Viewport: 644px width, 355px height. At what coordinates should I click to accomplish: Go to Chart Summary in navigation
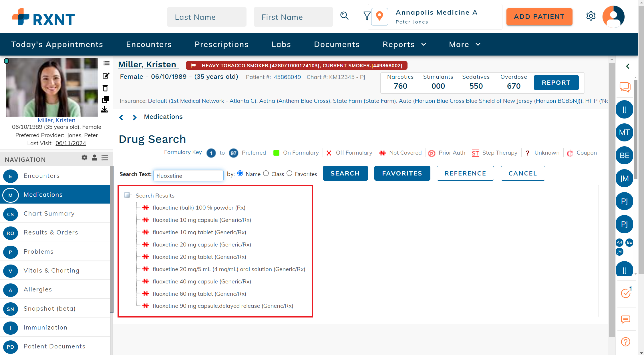tap(49, 214)
